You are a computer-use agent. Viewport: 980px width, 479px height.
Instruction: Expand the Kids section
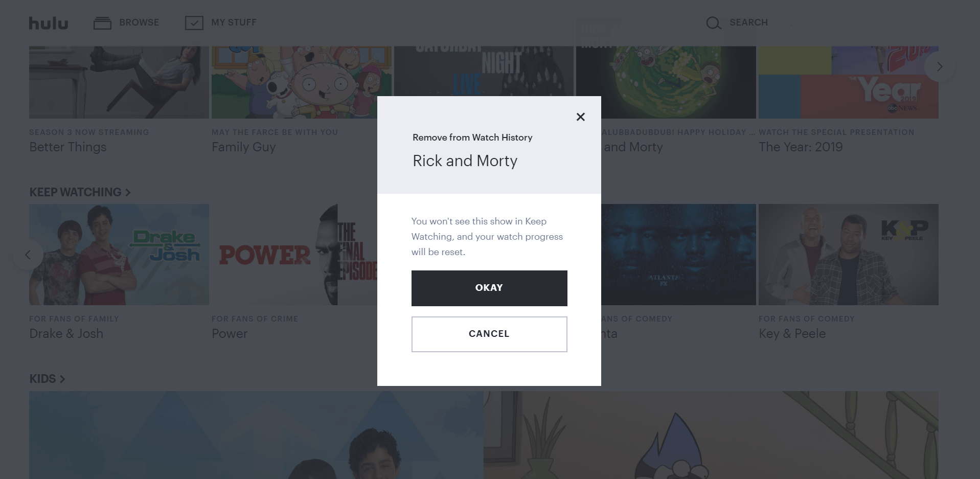pyautogui.click(x=47, y=379)
